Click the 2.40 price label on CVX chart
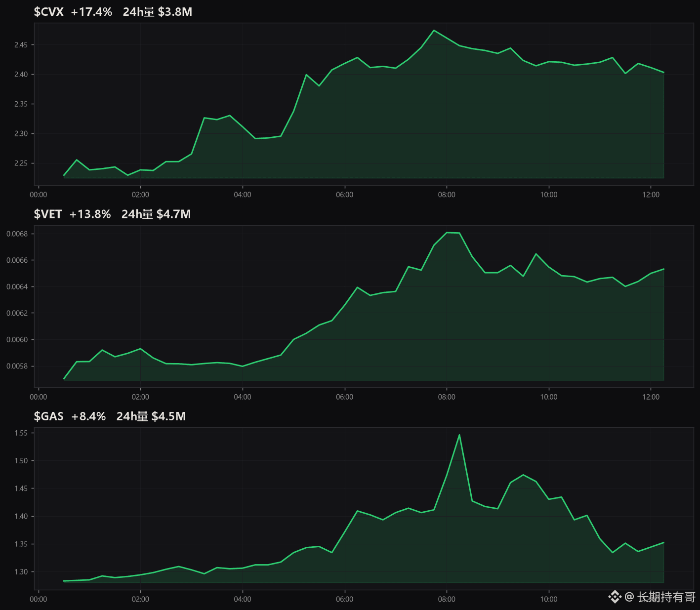Screen dimensions: 700x610 (x=21, y=75)
